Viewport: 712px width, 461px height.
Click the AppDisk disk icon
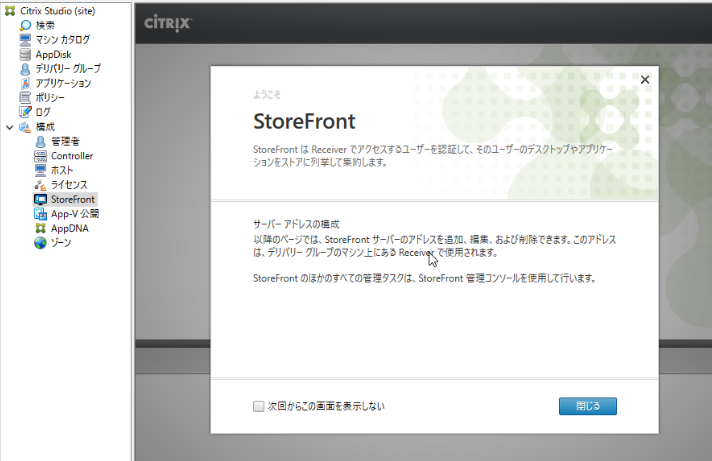(25, 55)
